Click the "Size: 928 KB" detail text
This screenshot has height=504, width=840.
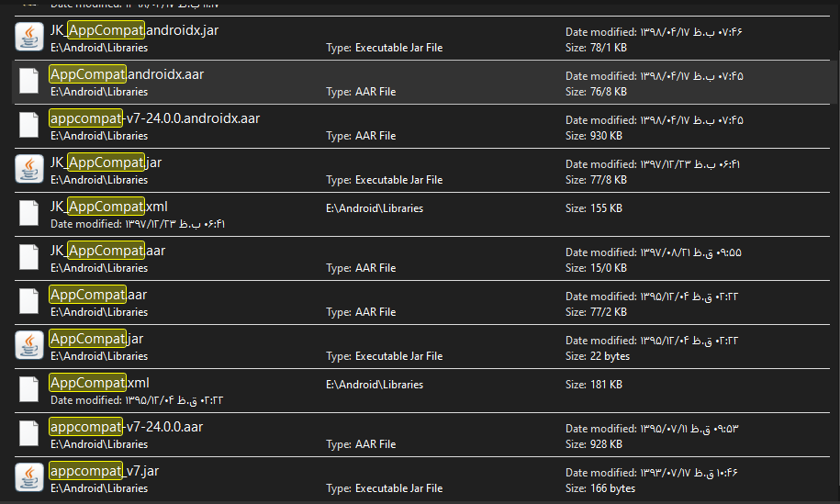(593, 444)
